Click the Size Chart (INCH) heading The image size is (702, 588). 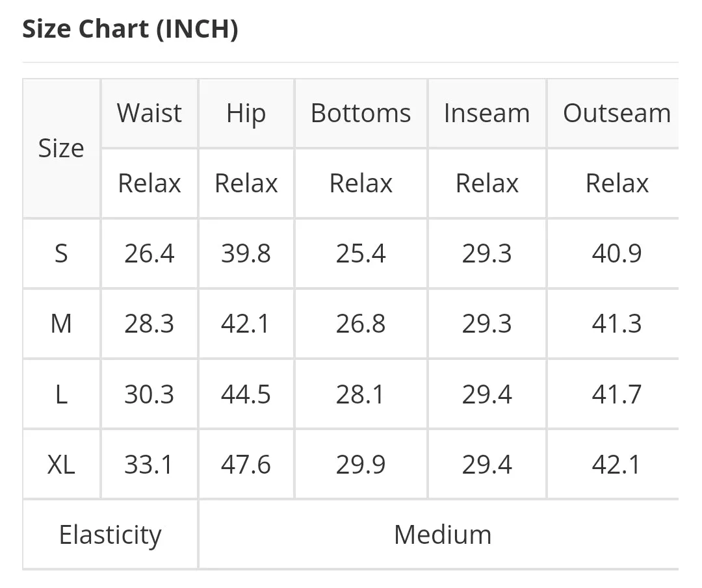[130, 29]
